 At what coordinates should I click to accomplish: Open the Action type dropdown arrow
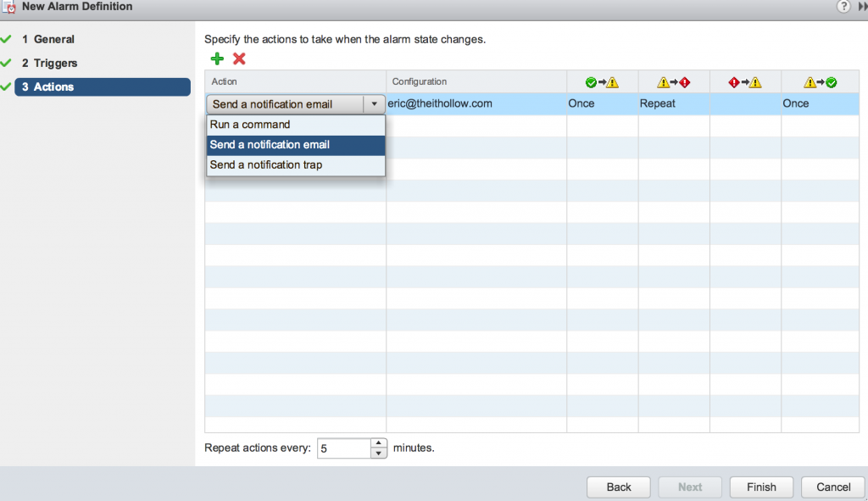374,104
